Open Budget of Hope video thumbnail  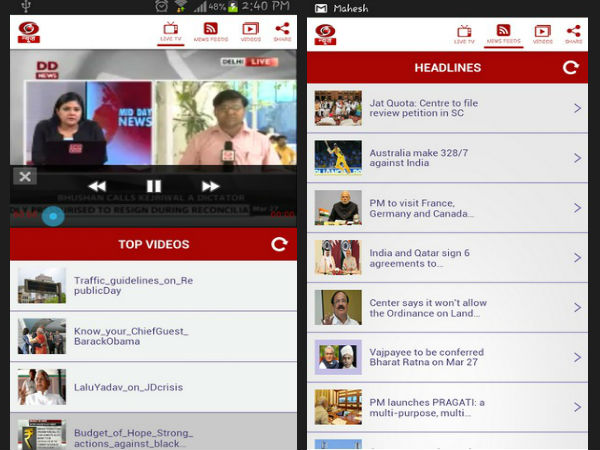(42, 435)
